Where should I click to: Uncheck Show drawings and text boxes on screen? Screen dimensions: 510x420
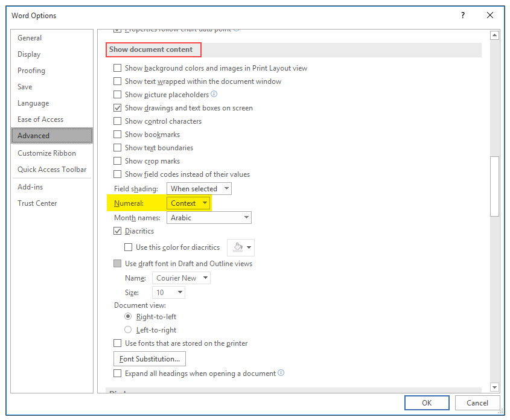117,107
